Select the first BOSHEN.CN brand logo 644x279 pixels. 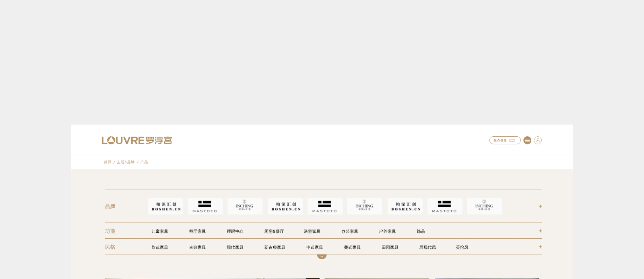click(x=165, y=206)
